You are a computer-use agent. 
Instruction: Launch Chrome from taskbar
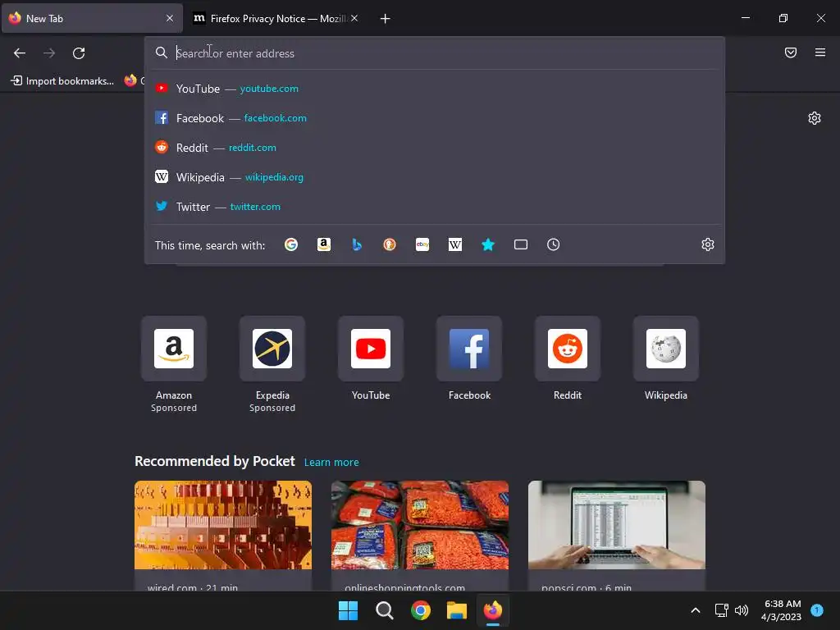pos(421,610)
